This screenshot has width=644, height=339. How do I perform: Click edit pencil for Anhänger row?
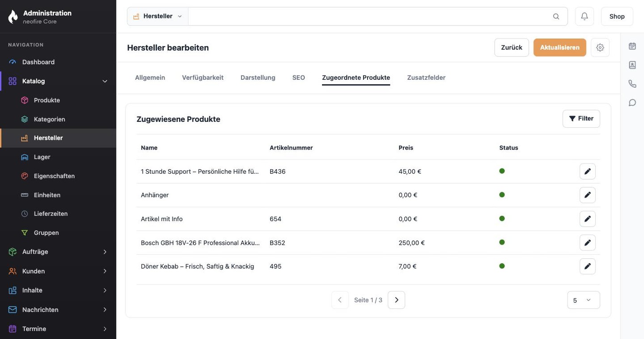tap(588, 195)
